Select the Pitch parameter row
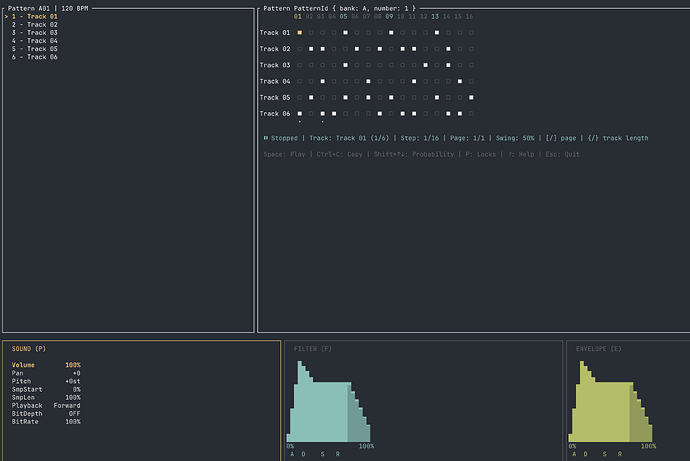 point(46,381)
